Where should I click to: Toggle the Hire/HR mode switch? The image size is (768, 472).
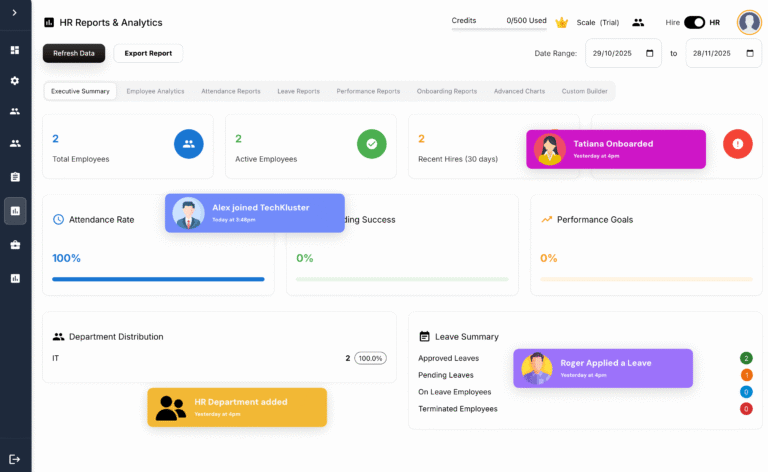coord(694,22)
